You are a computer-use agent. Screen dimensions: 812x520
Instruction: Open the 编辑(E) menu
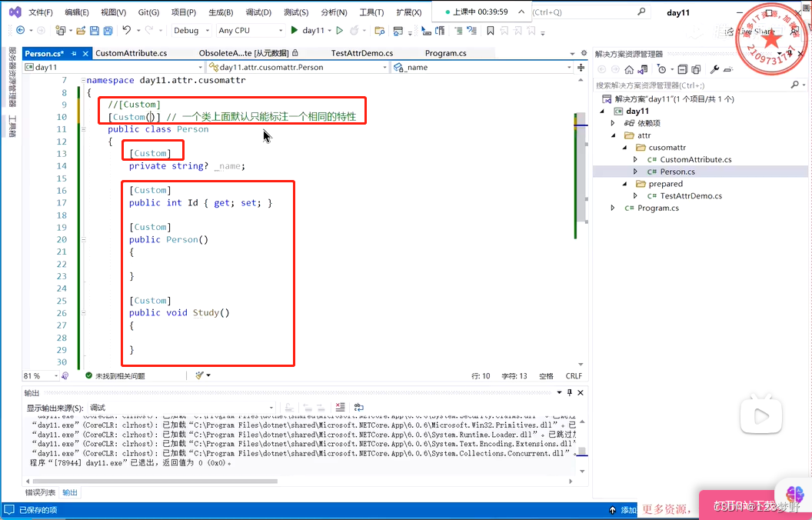click(x=77, y=12)
